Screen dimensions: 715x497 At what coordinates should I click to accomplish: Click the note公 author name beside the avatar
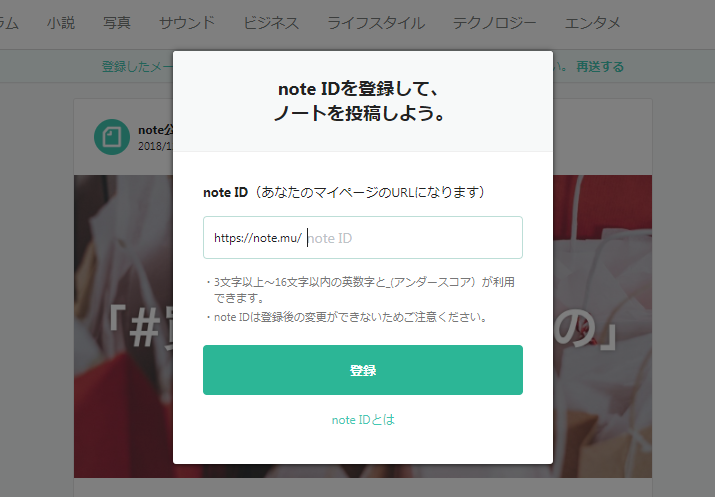[x=155, y=130]
